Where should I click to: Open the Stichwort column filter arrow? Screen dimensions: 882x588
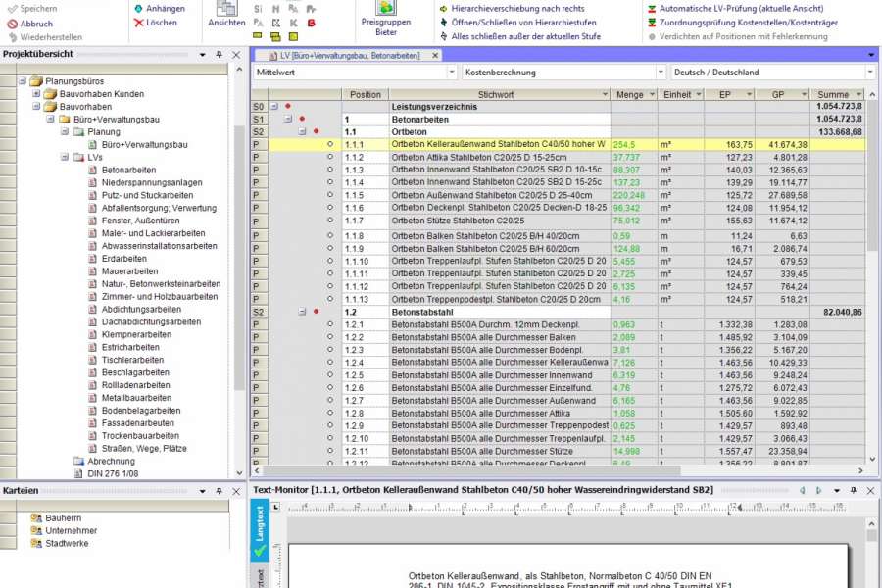coord(606,94)
